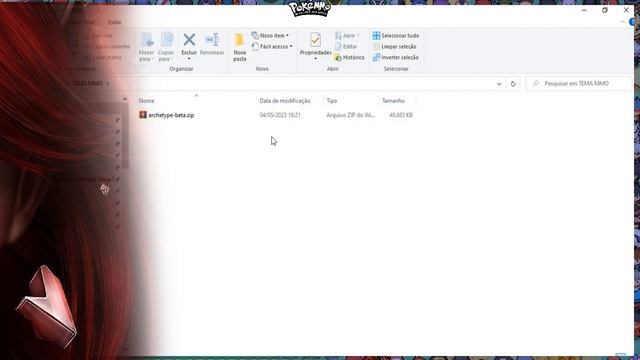Viewport: 640px width, 360px height.
Task: Click the Arquivo ZIP type cell
Action: click(350, 115)
